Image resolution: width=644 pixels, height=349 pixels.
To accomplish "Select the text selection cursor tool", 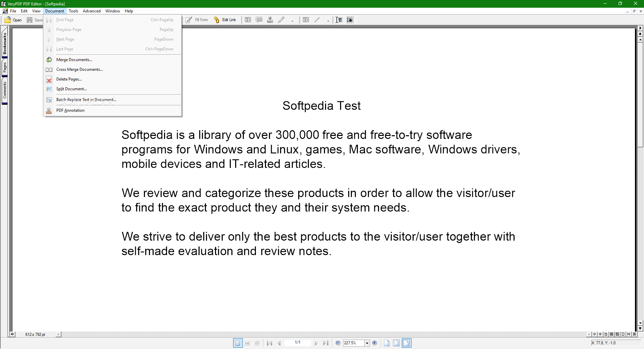I will [339, 20].
